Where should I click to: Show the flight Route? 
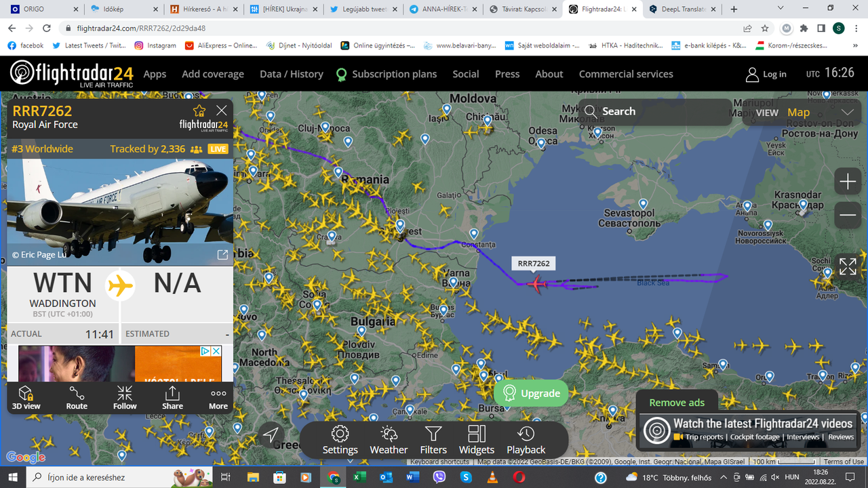click(77, 397)
